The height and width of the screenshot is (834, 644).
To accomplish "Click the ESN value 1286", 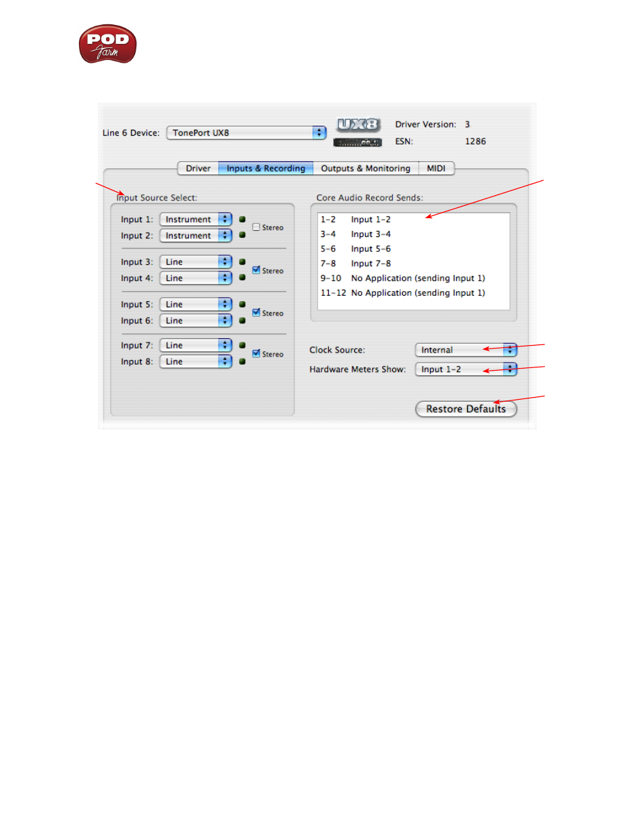I will (x=475, y=141).
